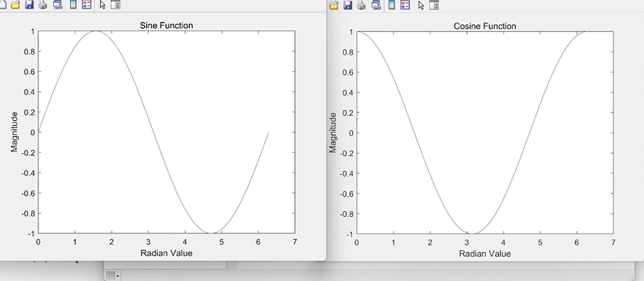This screenshot has width=644, height=281.
Task: Toggle Insert Colorbar in Cosine figure
Action: pos(391,5)
